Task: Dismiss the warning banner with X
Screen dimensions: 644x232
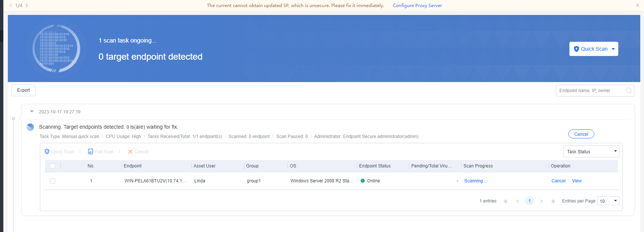Action: pyautogui.click(x=637, y=5)
